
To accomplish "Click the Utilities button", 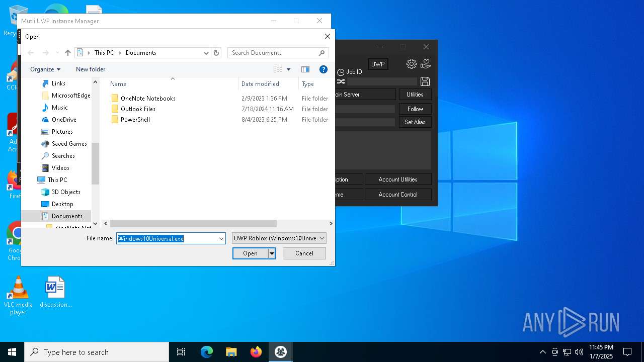I will point(415,95).
